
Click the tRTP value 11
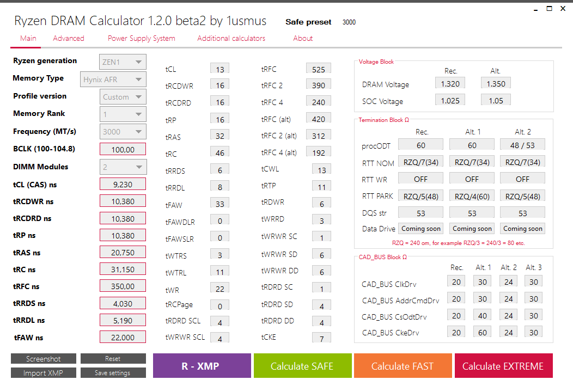click(x=321, y=187)
